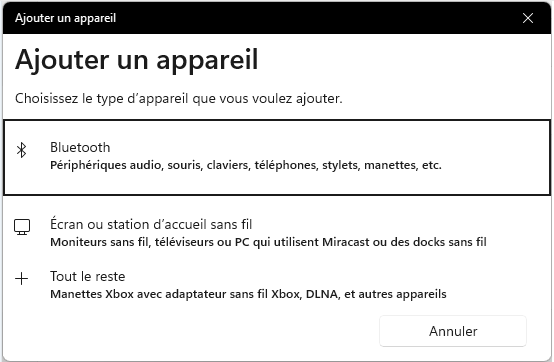Click the stylets, manettes, etc. text
This screenshot has width=554, height=362.
click(x=382, y=165)
